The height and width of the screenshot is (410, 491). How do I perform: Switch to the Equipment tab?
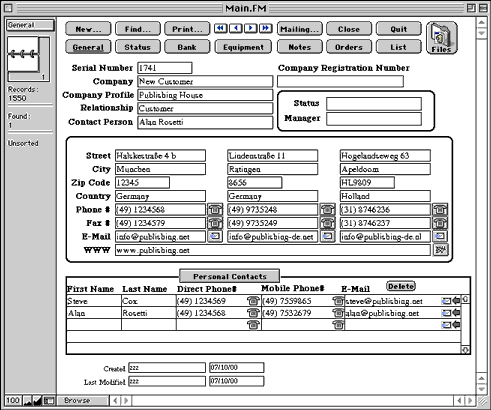click(243, 47)
